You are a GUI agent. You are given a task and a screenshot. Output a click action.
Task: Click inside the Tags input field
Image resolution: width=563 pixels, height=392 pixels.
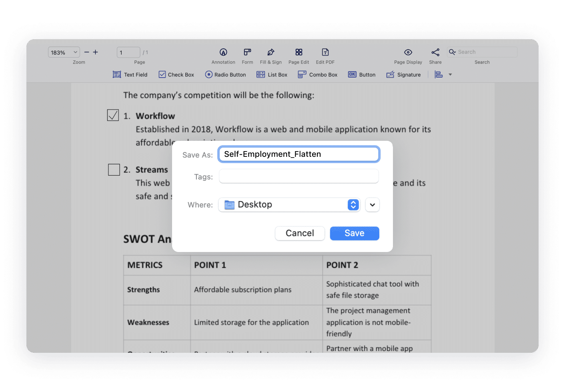(299, 176)
